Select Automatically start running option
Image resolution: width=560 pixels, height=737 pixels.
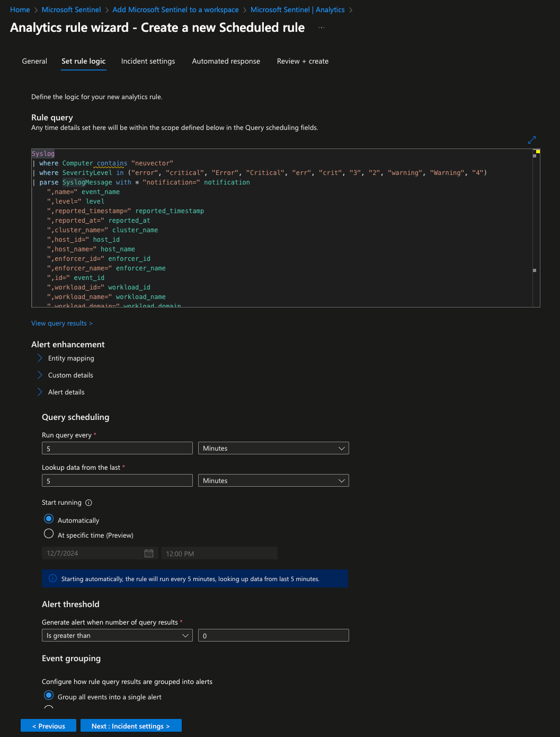[49, 519]
